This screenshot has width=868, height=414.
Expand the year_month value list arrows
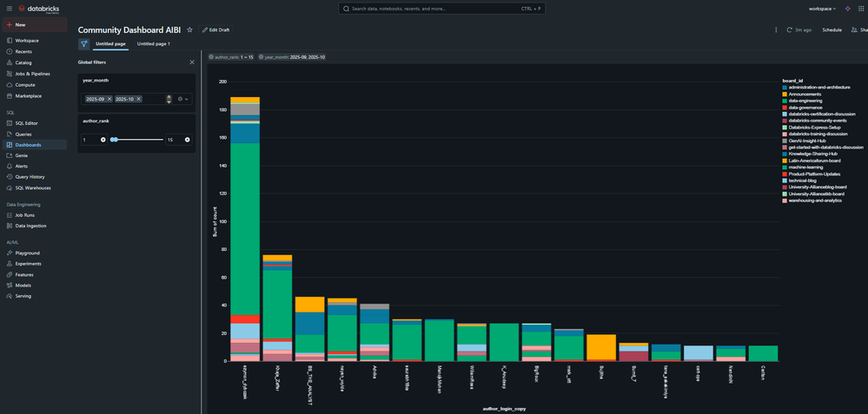169,99
